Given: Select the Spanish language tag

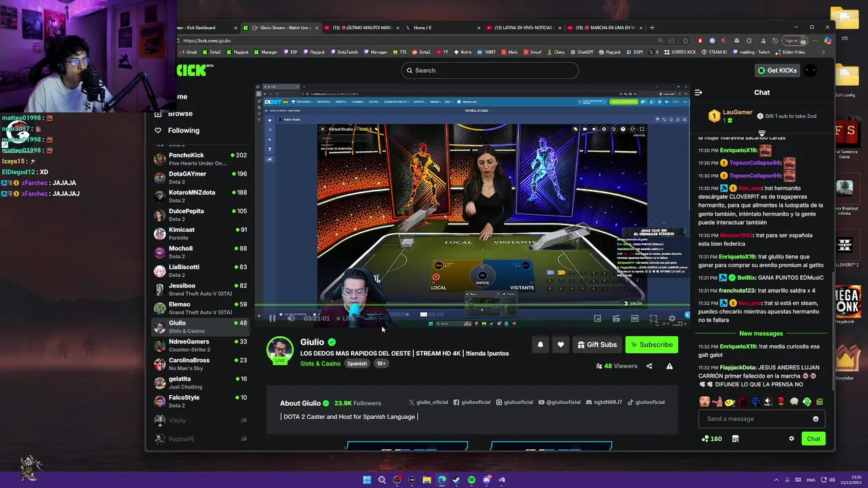Looking at the screenshot, I should pos(357,363).
